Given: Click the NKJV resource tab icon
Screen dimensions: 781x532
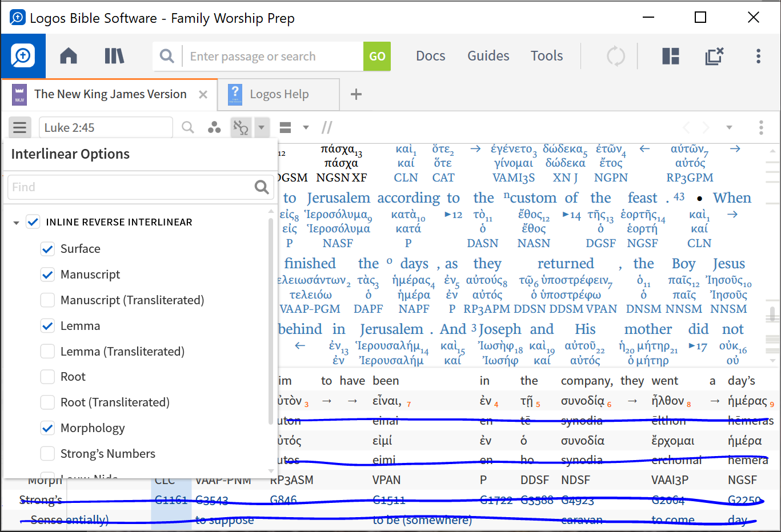Looking at the screenshot, I should click(x=19, y=95).
